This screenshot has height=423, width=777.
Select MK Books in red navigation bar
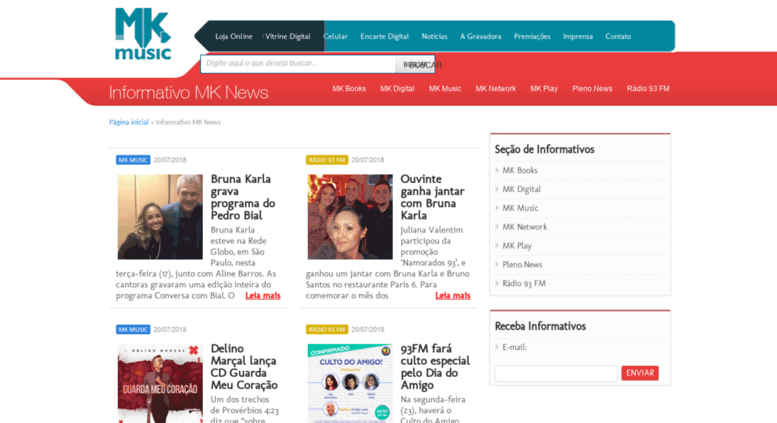point(349,89)
